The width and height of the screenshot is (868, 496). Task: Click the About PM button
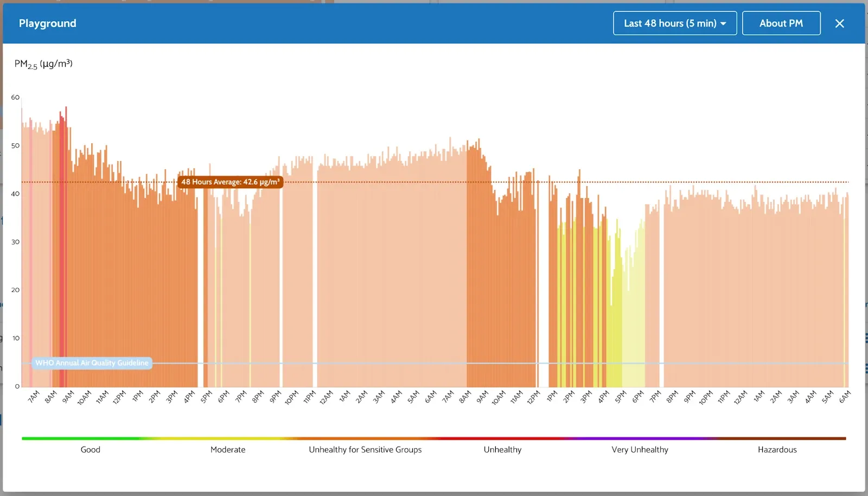781,23
